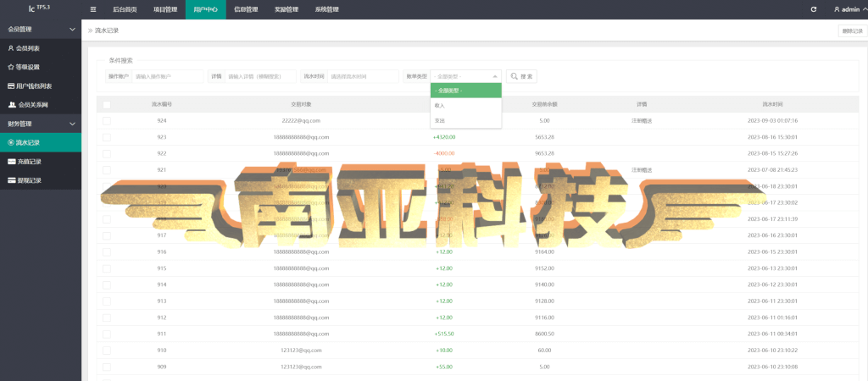This screenshot has height=381, width=868.
Task: Click the 流水记录 breadcrumb title
Action: pyautogui.click(x=107, y=30)
